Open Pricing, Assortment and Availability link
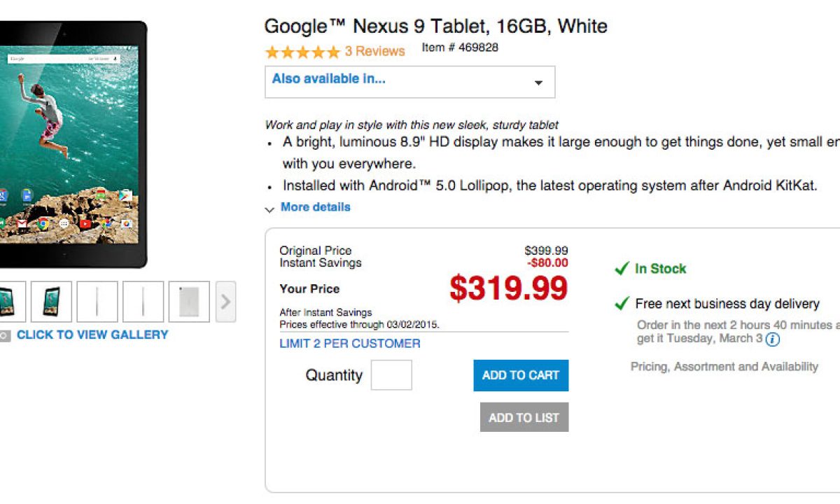Image resolution: width=840 pixels, height=504 pixels. (724, 367)
